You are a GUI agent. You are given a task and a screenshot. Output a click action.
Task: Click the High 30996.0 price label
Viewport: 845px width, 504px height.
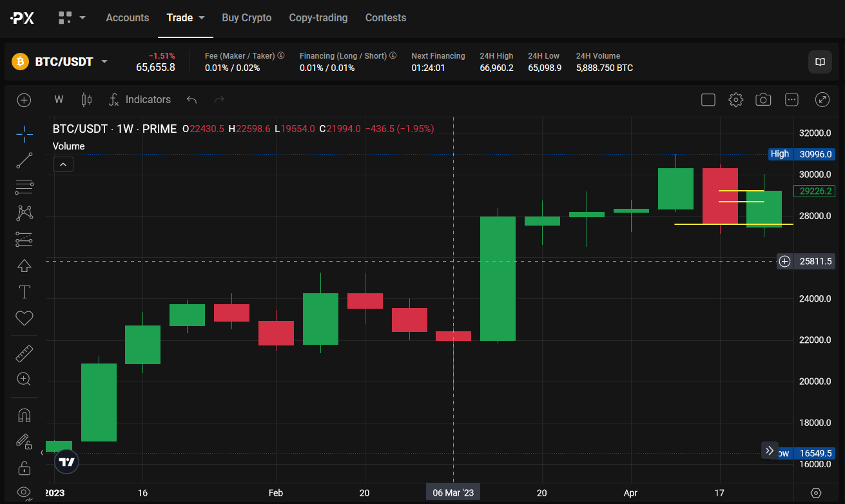pos(802,154)
